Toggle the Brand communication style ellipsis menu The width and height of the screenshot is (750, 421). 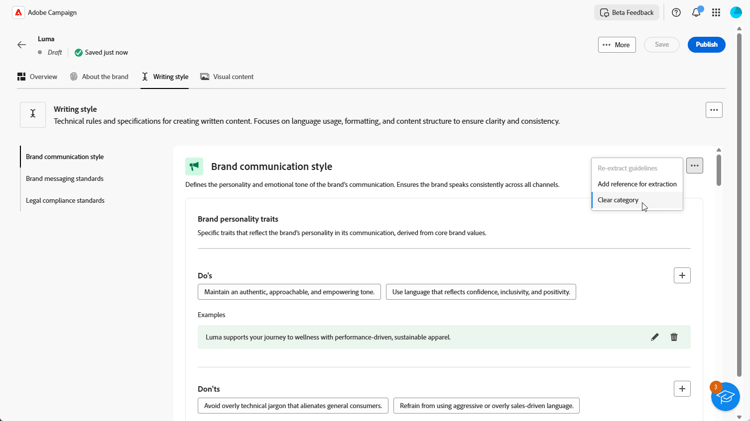(x=695, y=166)
